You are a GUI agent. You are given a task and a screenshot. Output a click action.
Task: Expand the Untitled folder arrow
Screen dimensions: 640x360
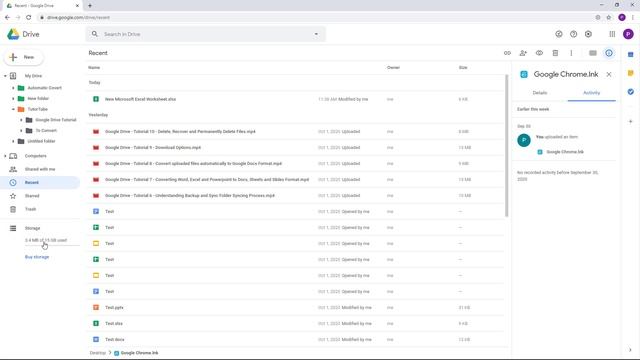[x=13, y=141]
